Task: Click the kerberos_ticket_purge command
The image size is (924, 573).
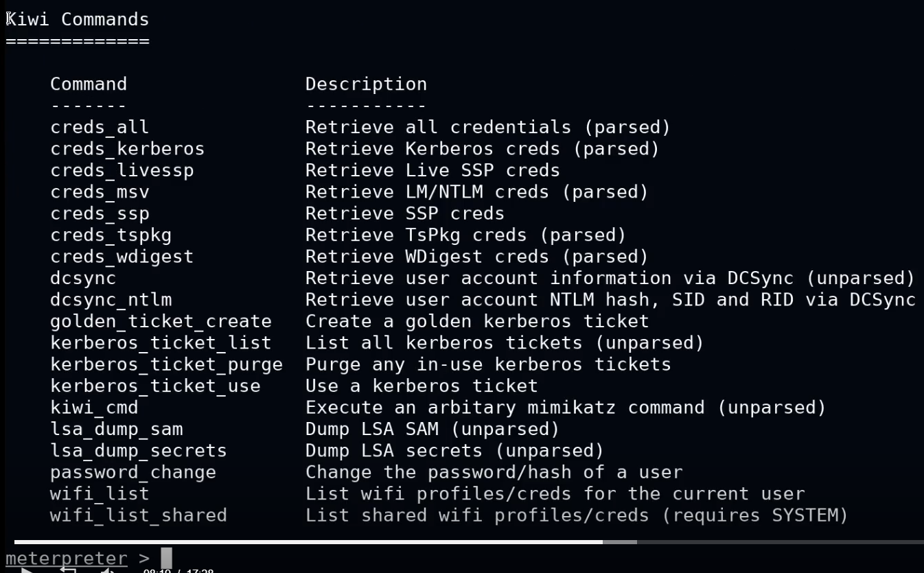Action: [x=167, y=364]
